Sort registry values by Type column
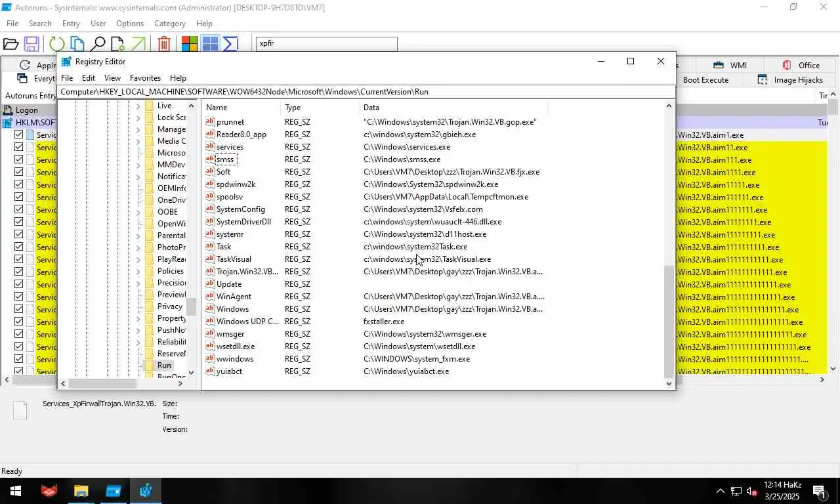This screenshot has width=840, height=504. pyautogui.click(x=320, y=107)
